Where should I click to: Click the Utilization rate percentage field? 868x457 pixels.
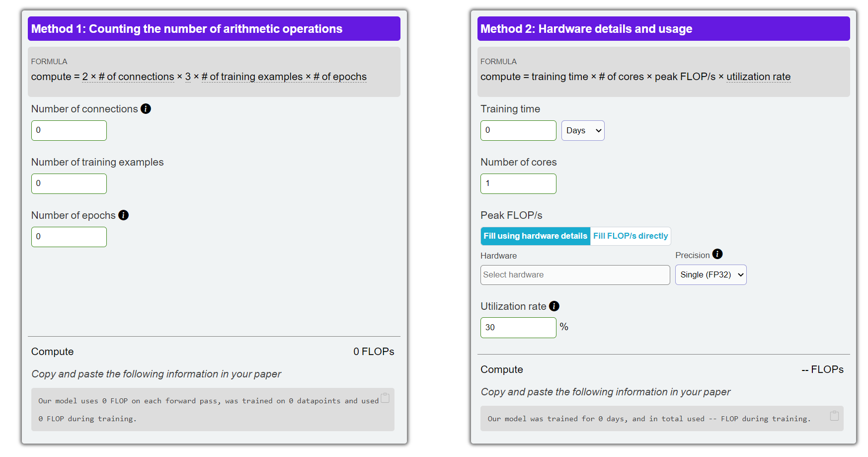518,328
